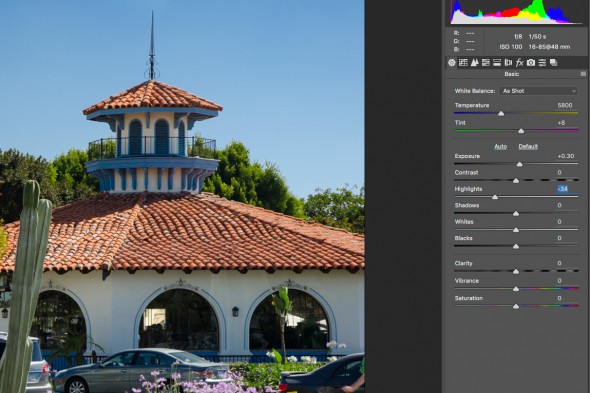
Task: Open the Camera Calibration camera icon
Action: click(531, 62)
